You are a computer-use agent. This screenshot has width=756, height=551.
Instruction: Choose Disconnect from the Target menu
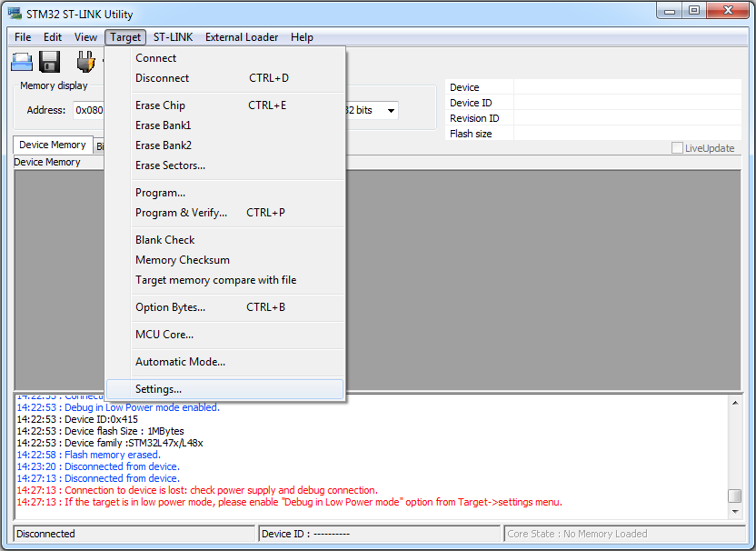pyautogui.click(x=224, y=78)
